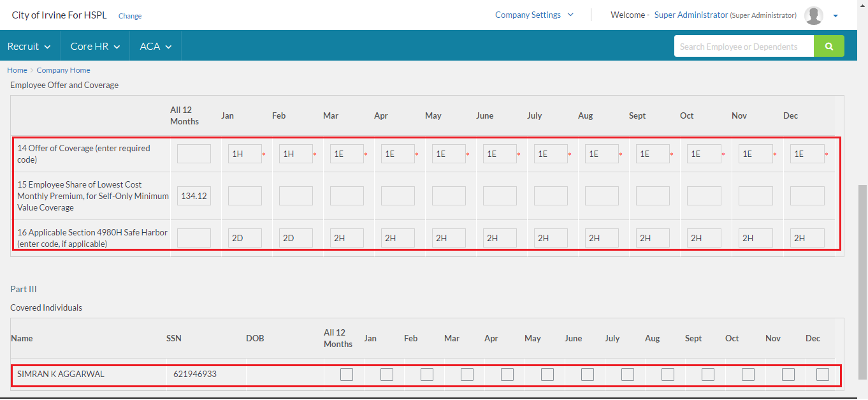Check the Apr coverage box for Simran
The image size is (868, 400).
(x=507, y=374)
